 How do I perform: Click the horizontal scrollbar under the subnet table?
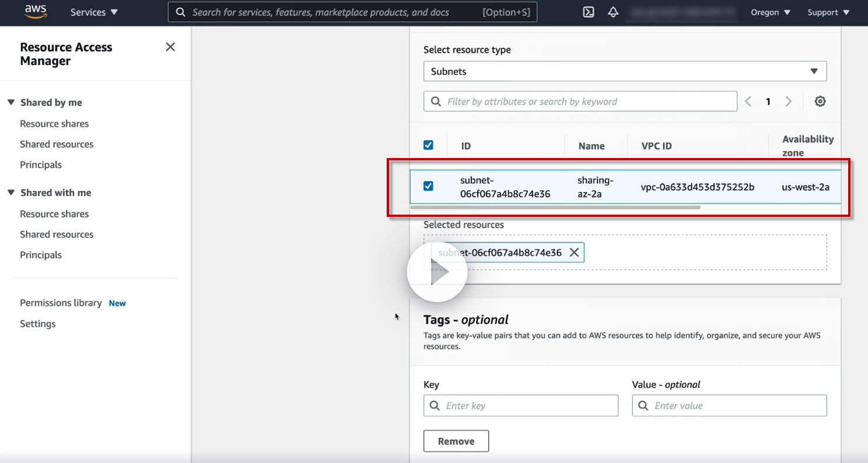[x=555, y=207]
